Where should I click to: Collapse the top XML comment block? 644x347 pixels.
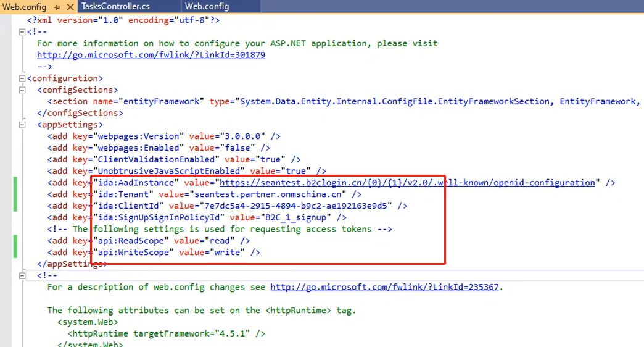click(22, 31)
